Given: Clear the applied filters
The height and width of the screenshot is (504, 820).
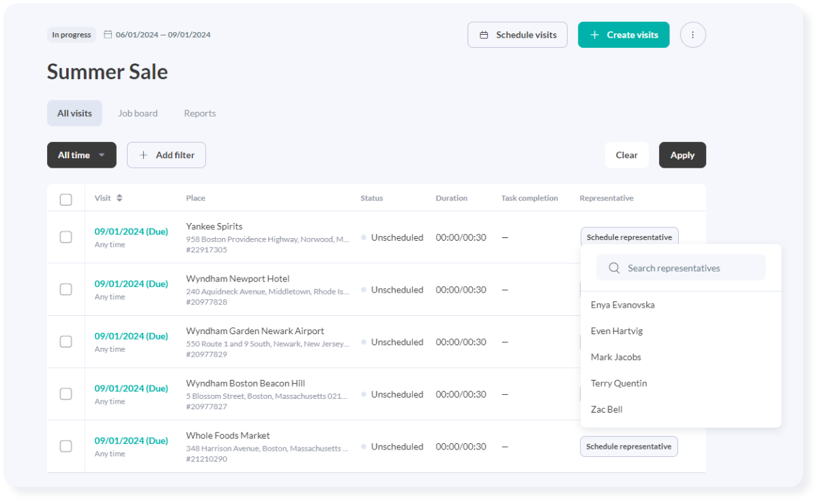Looking at the screenshot, I should click(x=626, y=155).
